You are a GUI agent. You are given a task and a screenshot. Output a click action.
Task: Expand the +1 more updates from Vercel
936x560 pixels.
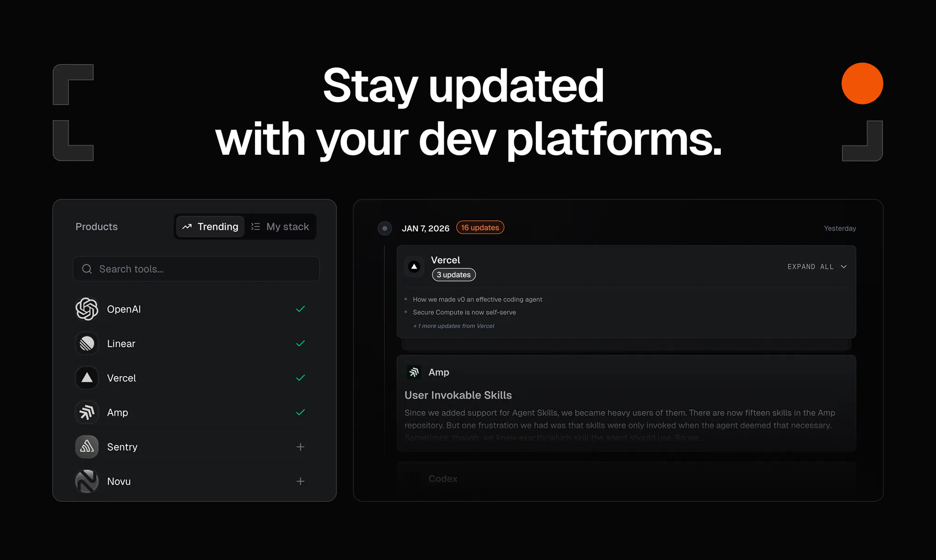click(x=453, y=326)
